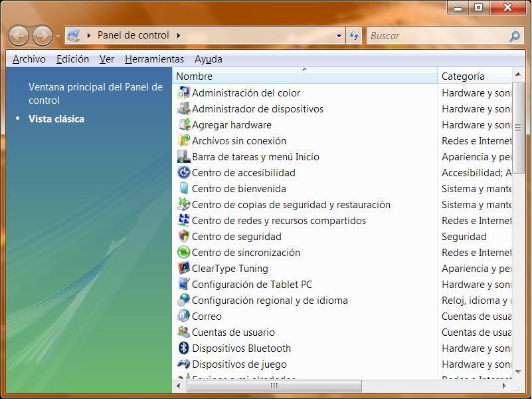Select the Centro de copias de seguridad icon

point(184,204)
